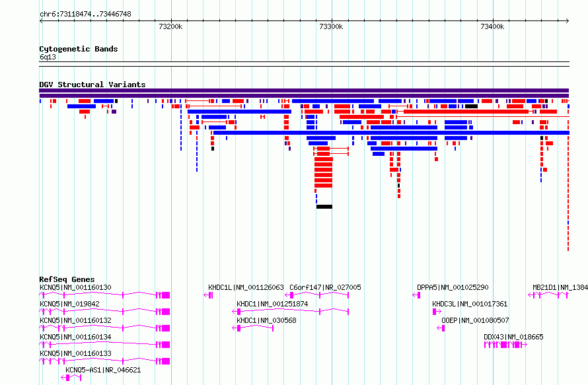The image size is (588, 385).
Task: Click the KHDC1|NM_001251874 transcript label
Action: tap(272, 304)
